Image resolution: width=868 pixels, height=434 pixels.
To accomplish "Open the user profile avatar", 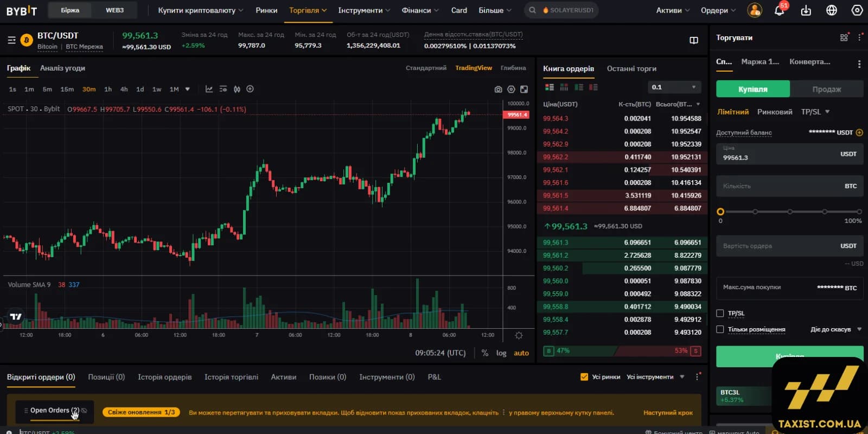I will pos(754,10).
